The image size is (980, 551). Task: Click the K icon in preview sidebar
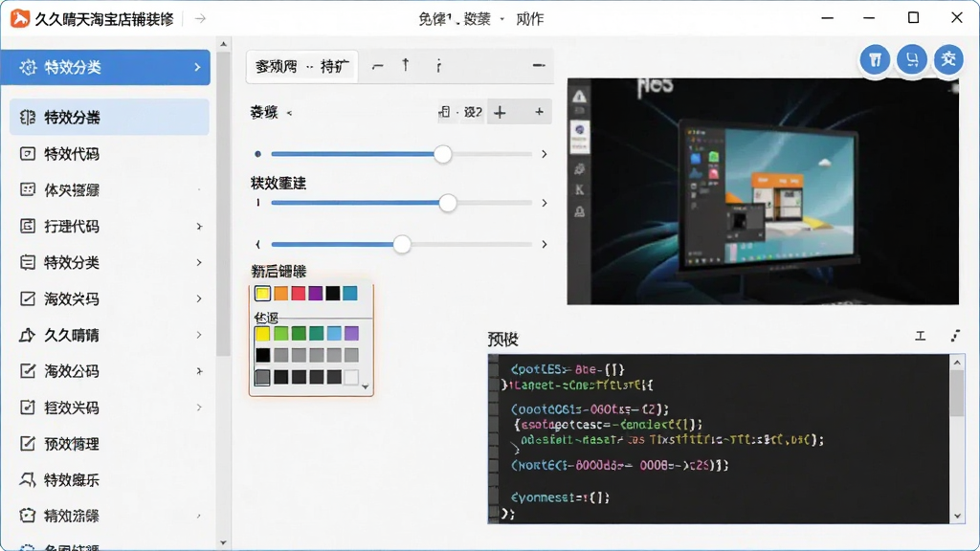(x=579, y=190)
